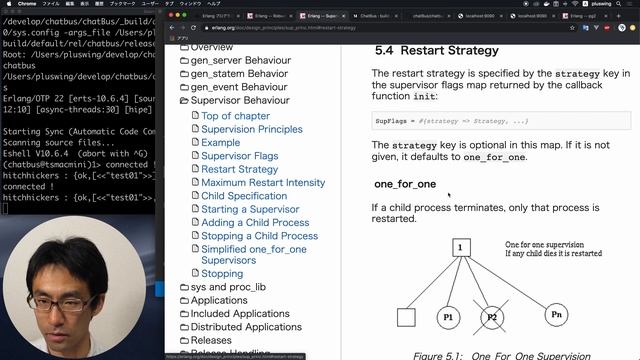640x360 pixels.
Task: Click the Wi-Fi status icon
Action: [575, 4]
